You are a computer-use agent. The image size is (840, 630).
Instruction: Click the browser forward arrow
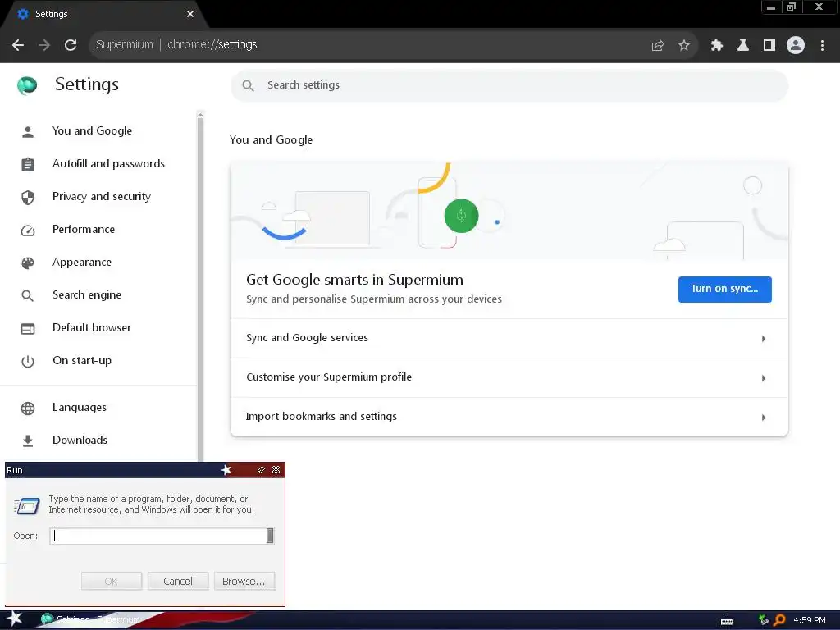44,45
